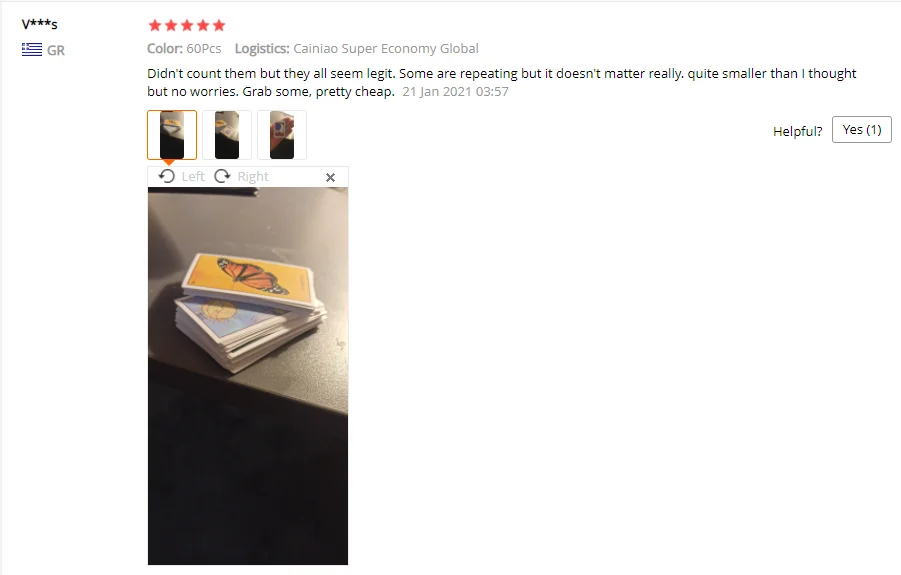Click the third red rating star
Viewport: 901px width, 575px height.
coord(187,25)
